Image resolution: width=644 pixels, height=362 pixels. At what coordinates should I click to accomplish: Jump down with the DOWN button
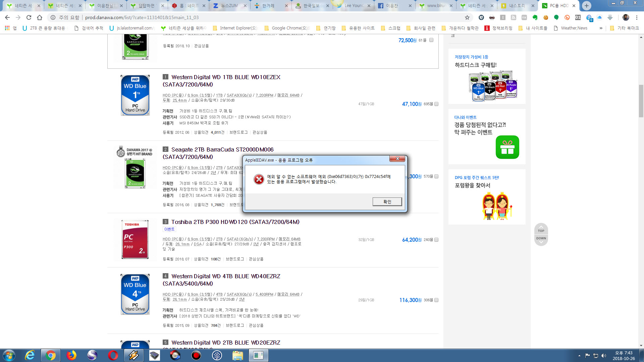tap(541, 240)
